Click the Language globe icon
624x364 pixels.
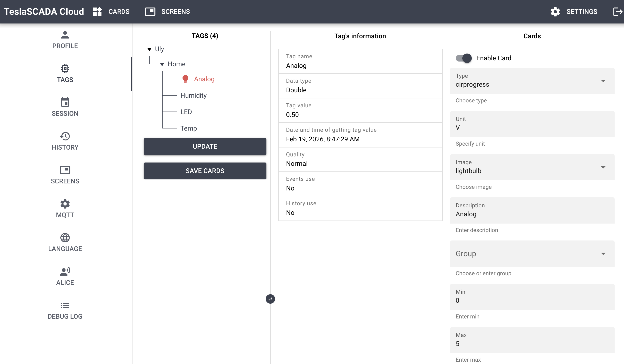[x=65, y=238]
